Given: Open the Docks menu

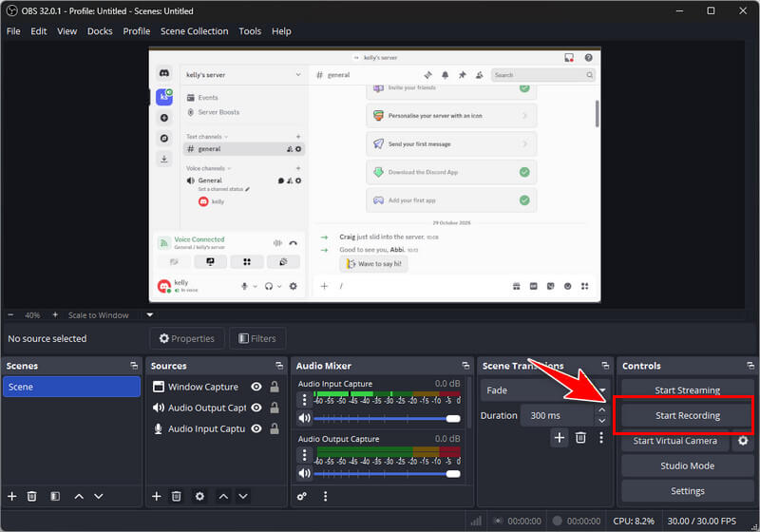Looking at the screenshot, I should [x=100, y=31].
